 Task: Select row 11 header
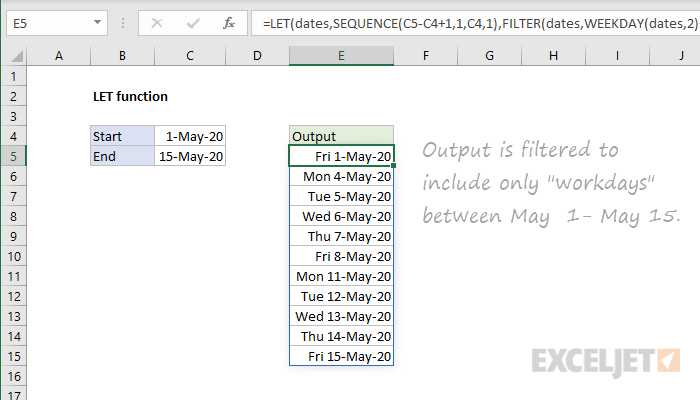click(x=13, y=277)
